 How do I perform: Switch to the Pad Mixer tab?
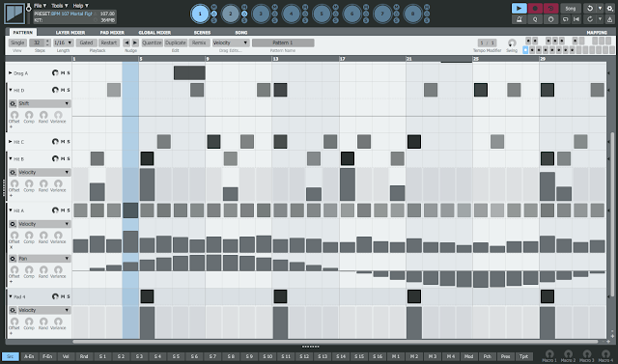tap(112, 32)
